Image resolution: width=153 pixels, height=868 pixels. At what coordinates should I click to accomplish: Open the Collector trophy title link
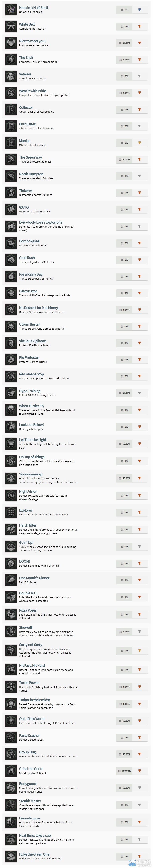tap(26, 108)
